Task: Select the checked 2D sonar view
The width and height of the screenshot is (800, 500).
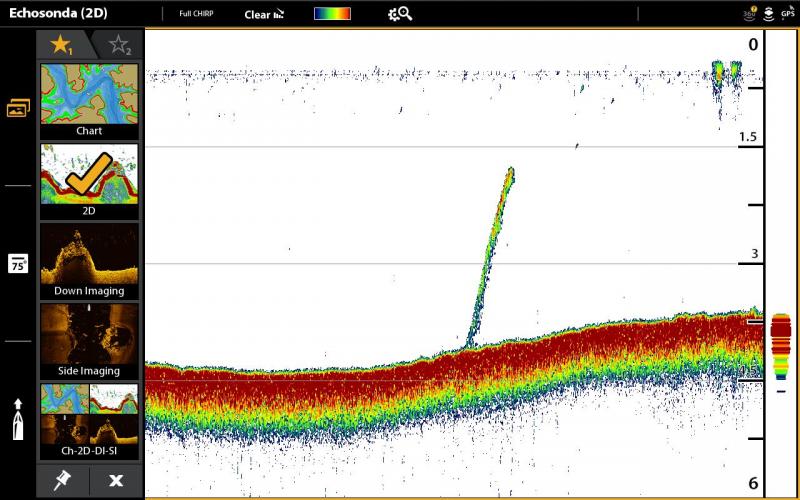Action: [89, 180]
